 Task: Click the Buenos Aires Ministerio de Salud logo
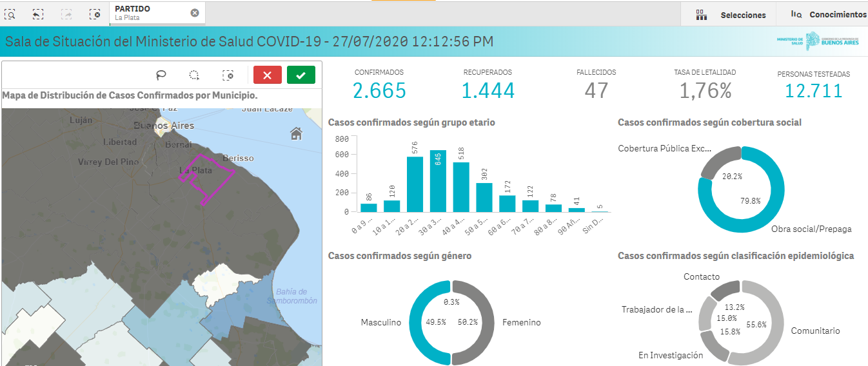coord(818,41)
